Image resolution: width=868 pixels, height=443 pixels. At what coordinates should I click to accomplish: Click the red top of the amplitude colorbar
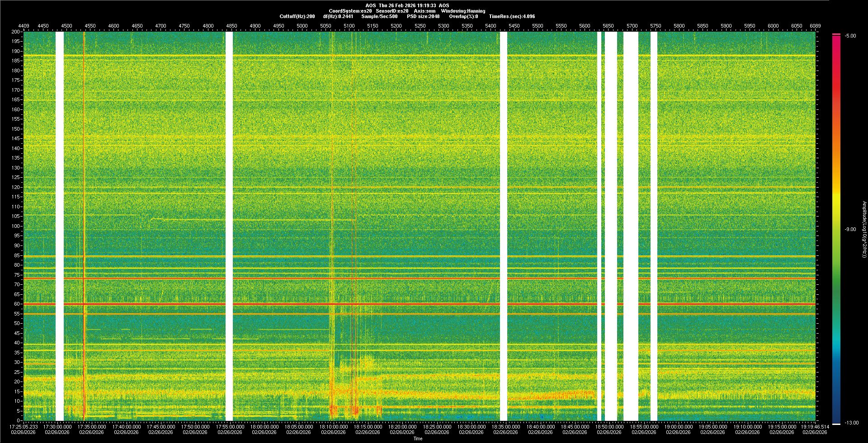tap(836, 37)
